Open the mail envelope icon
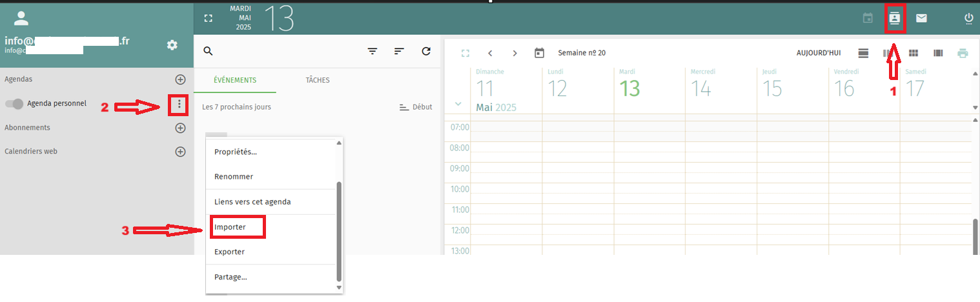980x302 pixels. (921, 18)
